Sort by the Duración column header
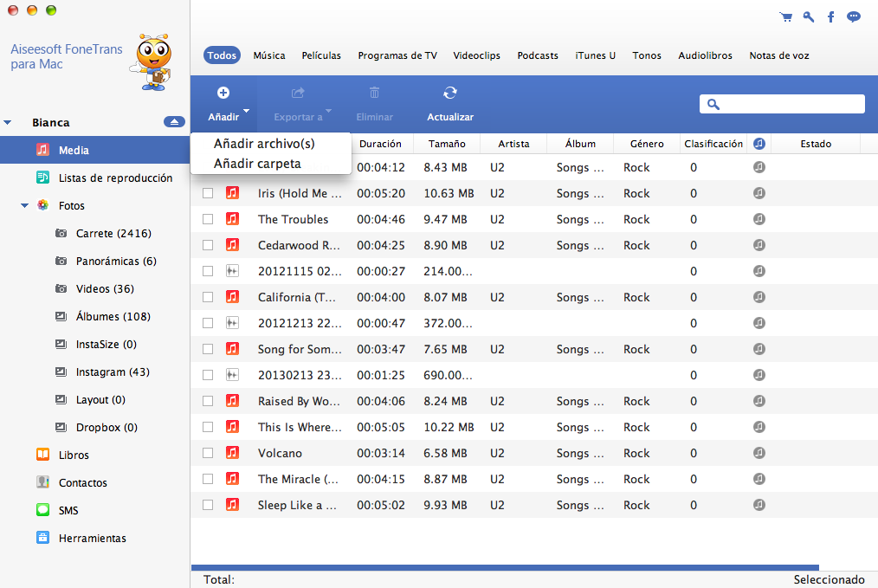The height and width of the screenshot is (588, 878). click(380, 144)
